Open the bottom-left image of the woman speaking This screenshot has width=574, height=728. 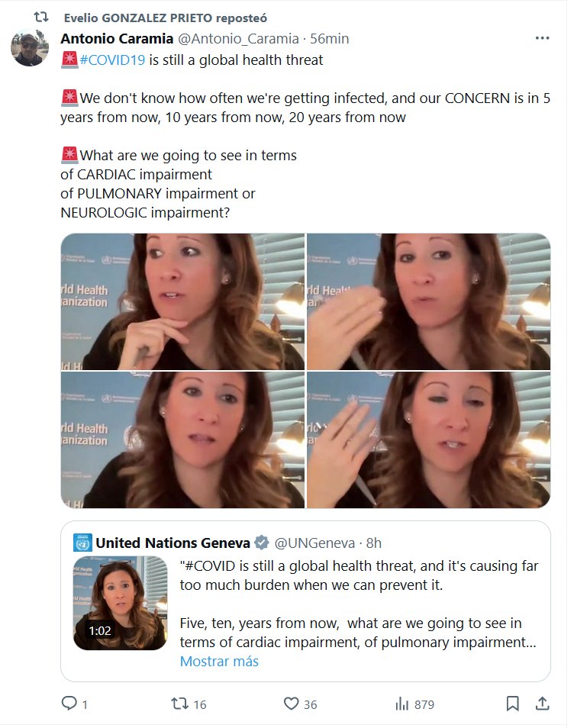coord(182,440)
